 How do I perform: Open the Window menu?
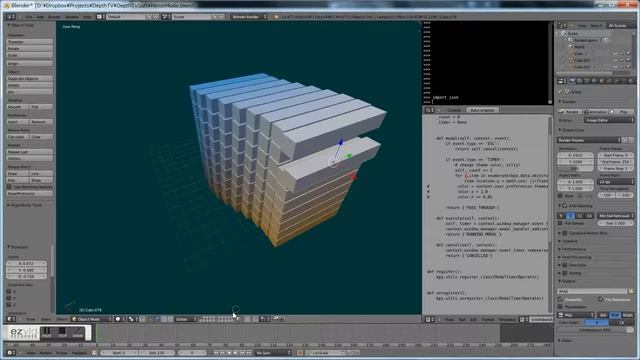[72, 17]
